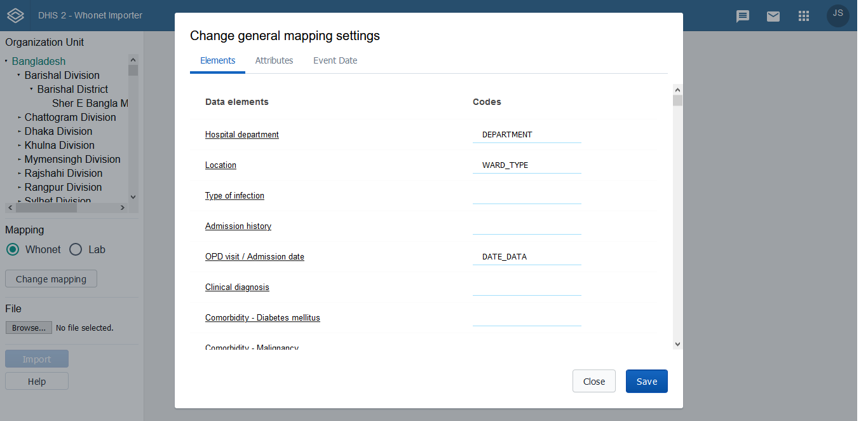Select Bangladesh in organization tree
Screen dimensions: 868x421
click(x=39, y=62)
